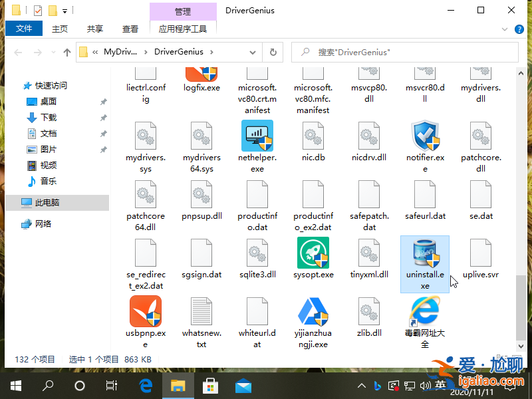Select the sqlite3.dll file
Image resolution: width=532 pixels, height=399 pixels.
(x=257, y=254)
